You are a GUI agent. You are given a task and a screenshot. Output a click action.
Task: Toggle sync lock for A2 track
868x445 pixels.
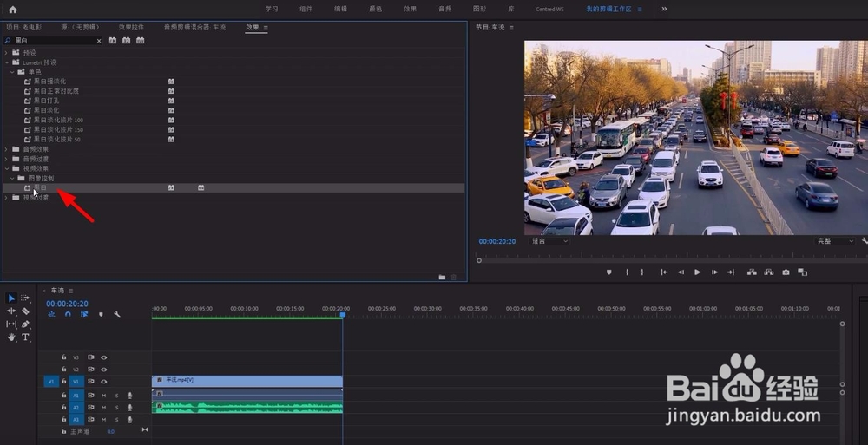pos(91,408)
